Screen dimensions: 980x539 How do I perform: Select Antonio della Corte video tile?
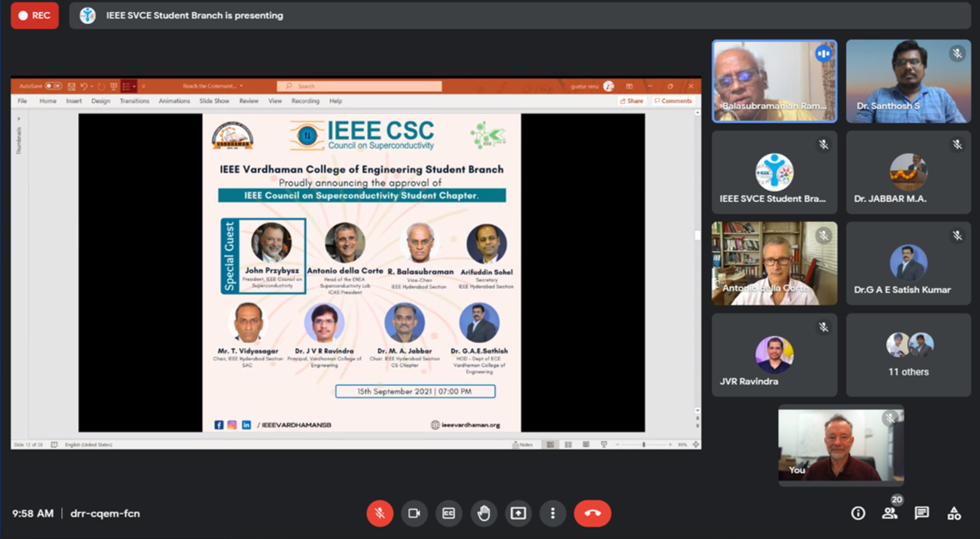coord(775,263)
